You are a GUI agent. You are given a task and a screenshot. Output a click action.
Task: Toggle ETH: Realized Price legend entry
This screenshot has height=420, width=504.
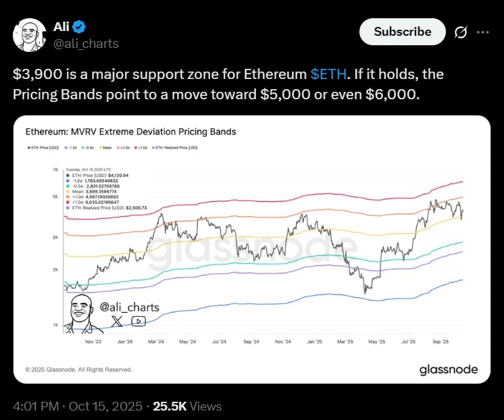click(176, 147)
